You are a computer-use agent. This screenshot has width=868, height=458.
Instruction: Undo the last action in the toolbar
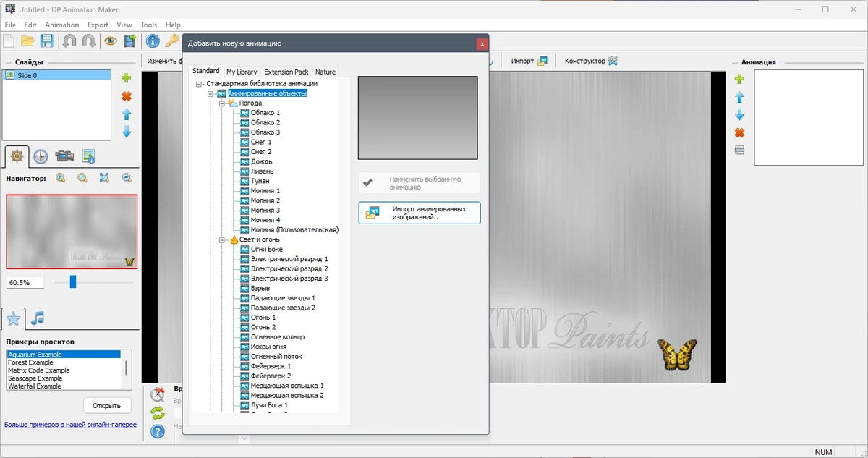tap(69, 41)
